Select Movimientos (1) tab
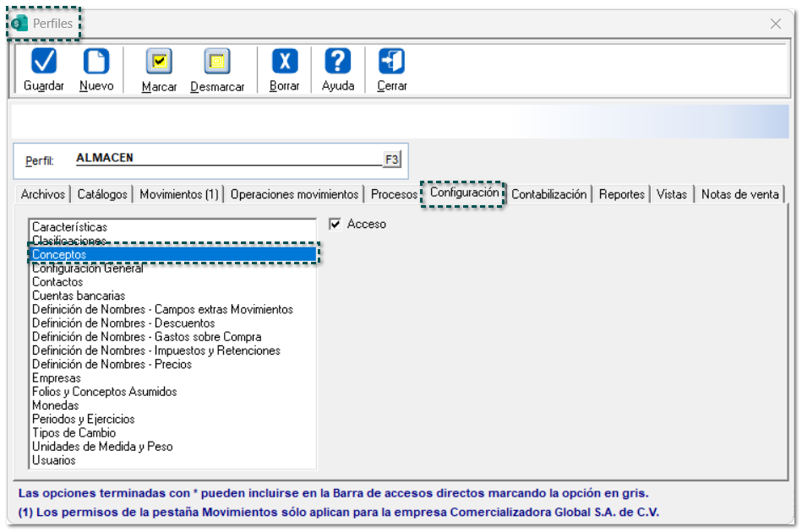This screenshot has height=532, width=802. (x=179, y=194)
